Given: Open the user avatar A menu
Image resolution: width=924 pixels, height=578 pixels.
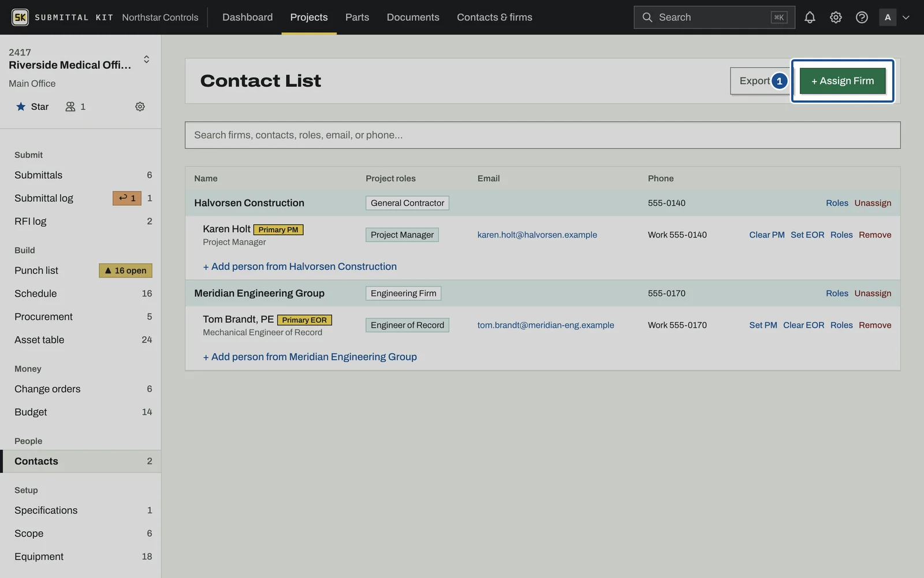Looking at the screenshot, I should 895,17.
